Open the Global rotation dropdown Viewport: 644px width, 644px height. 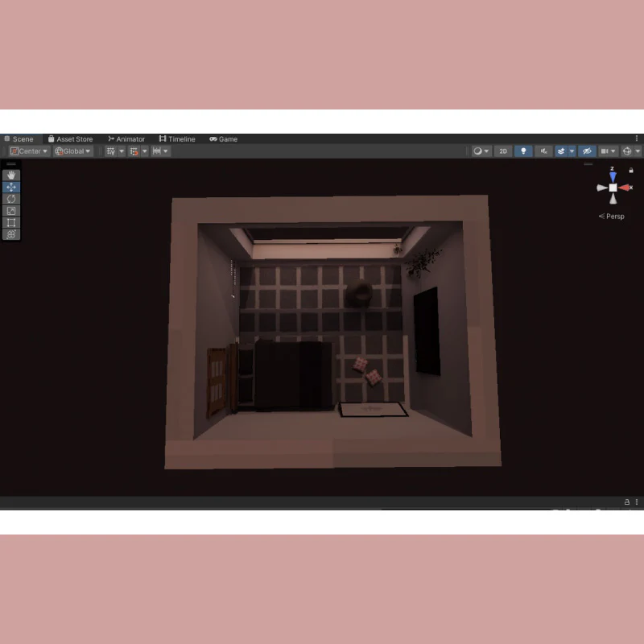point(73,151)
